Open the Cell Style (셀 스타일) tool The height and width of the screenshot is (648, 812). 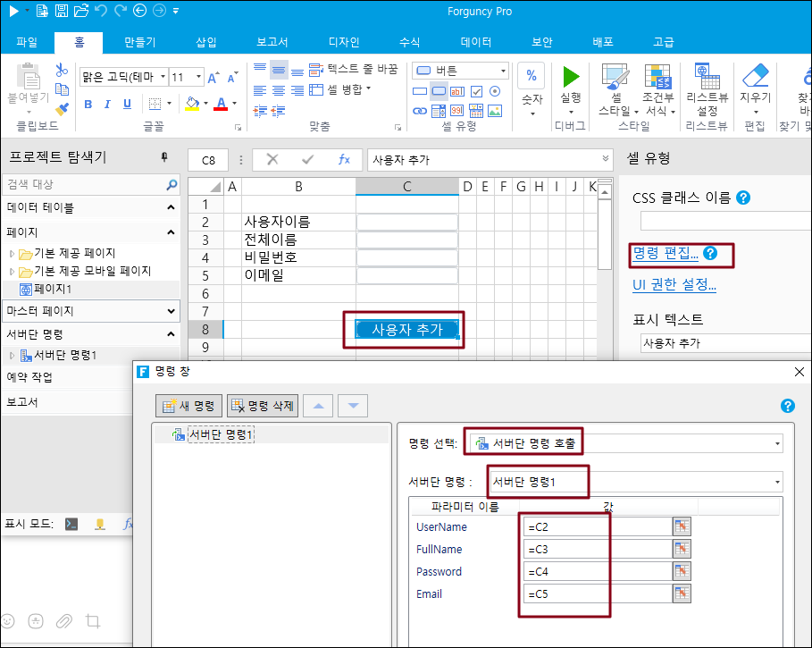coord(615,89)
